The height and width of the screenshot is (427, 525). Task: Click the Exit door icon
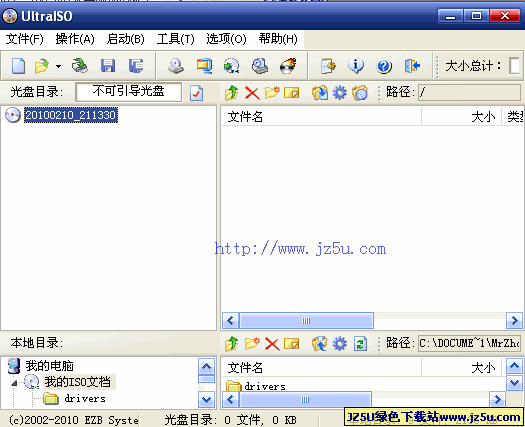click(412, 66)
